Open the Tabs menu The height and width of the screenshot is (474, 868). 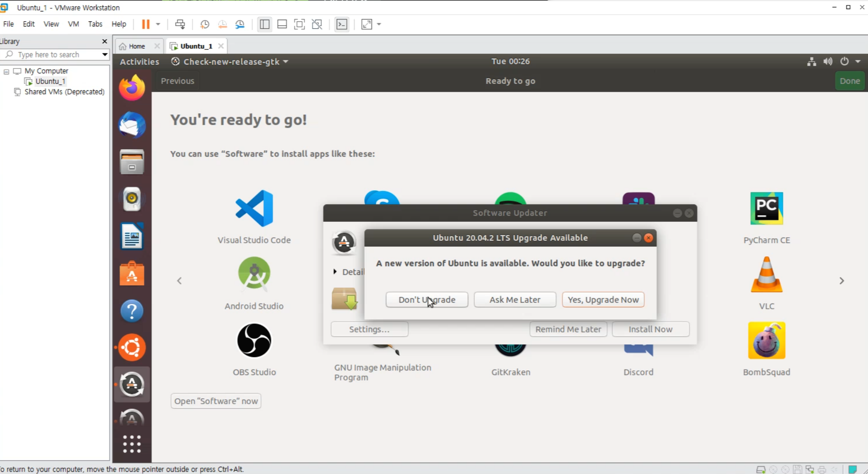(95, 24)
